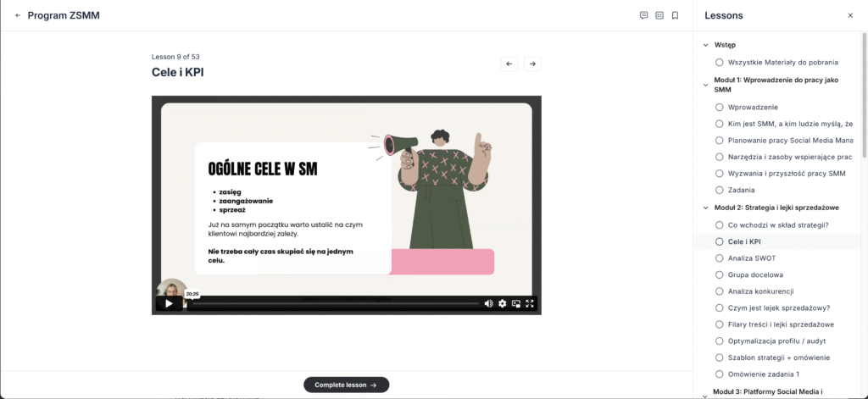
Task: Open the lesson comments icon
Action: point(643,15)
